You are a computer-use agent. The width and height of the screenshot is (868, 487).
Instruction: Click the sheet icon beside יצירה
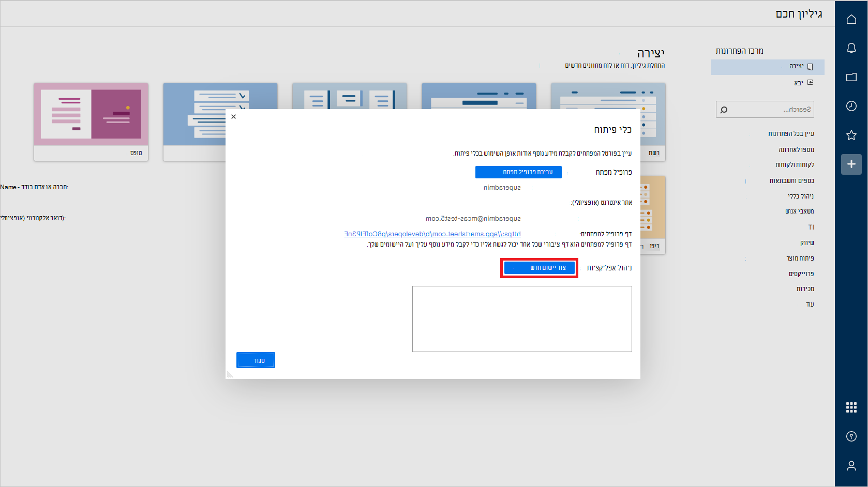[810, 67]
